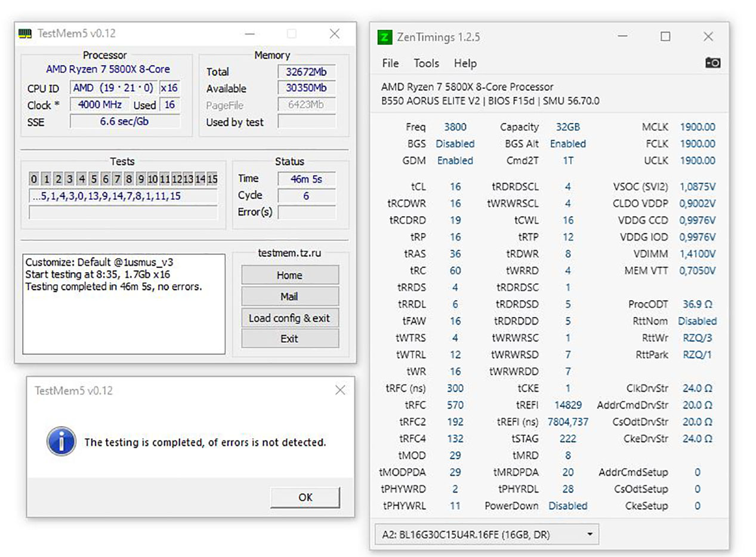Click the PageFile 6423Mb field
756x557 pixels.
click(306, 105)
